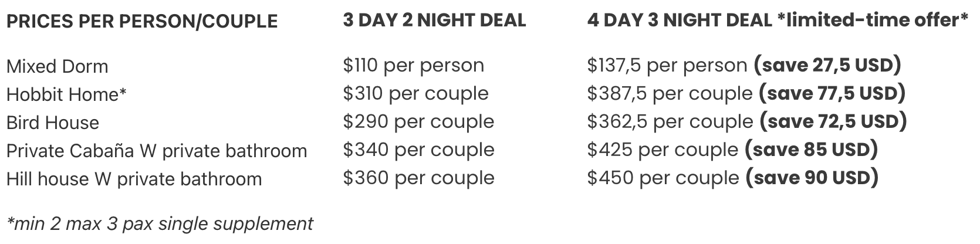Click the min 2 max 3 pax footnote
Viewport: 980px width, 244px height.
(160, 223)
